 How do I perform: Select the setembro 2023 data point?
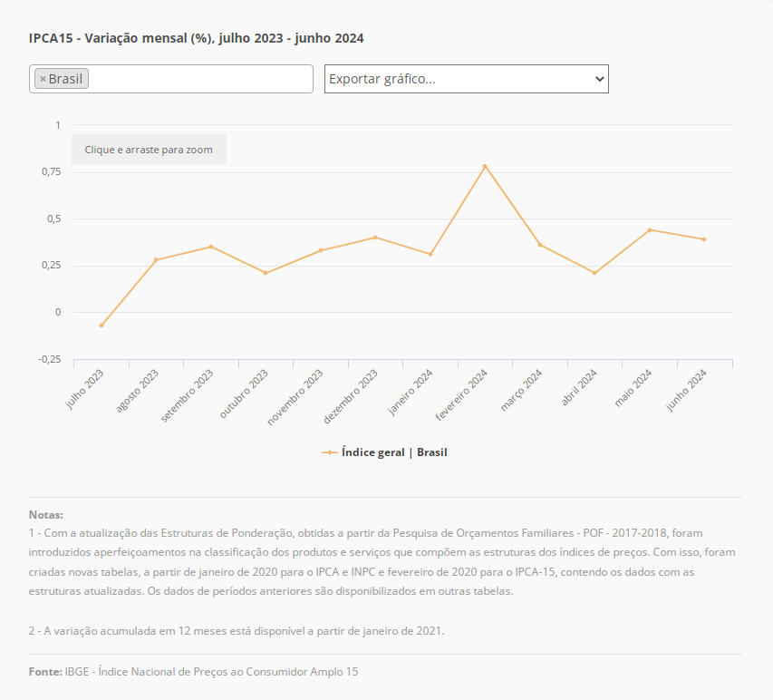[211, 247]
